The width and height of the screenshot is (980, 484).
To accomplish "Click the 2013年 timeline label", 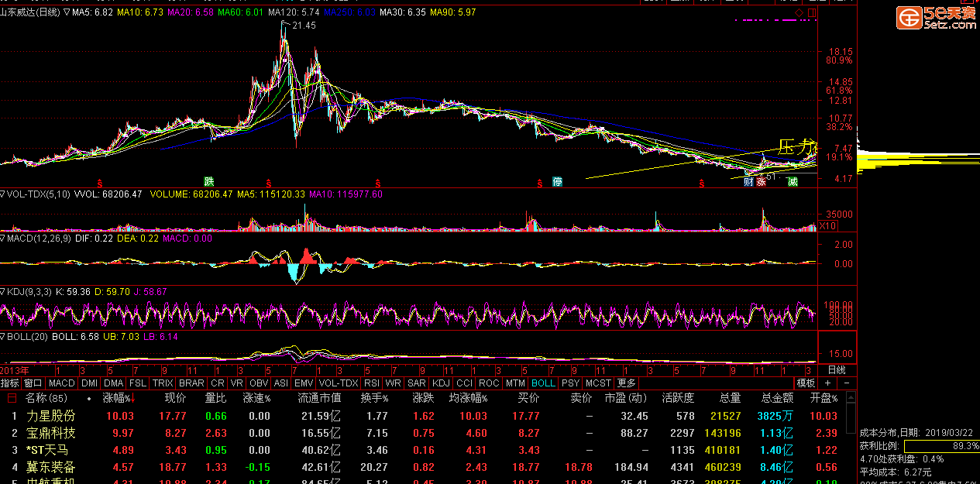I will 15,370.
